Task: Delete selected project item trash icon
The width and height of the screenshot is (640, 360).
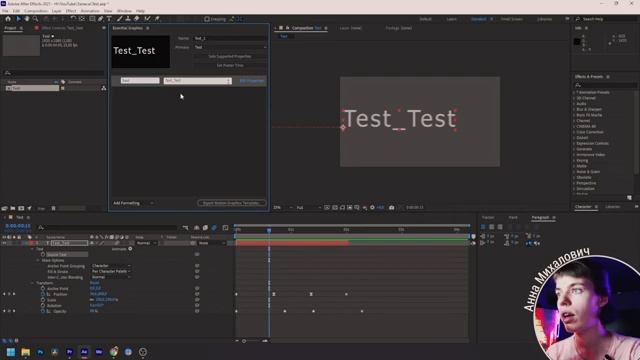Action: click(53, 208)
